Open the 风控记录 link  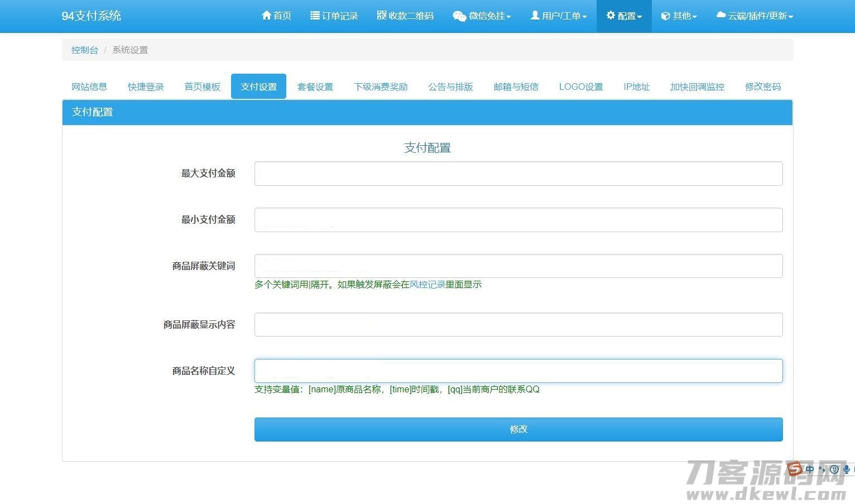pyautogui.click(x=427, y=285)
